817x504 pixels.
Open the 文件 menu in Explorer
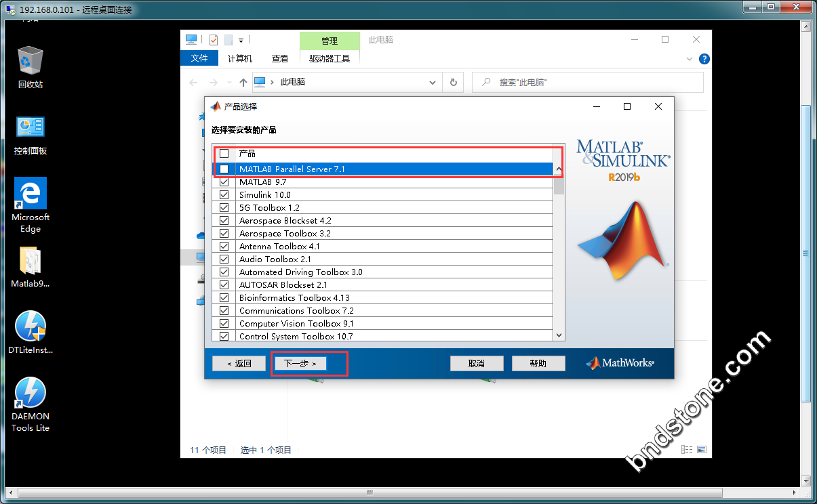[199, 58]
